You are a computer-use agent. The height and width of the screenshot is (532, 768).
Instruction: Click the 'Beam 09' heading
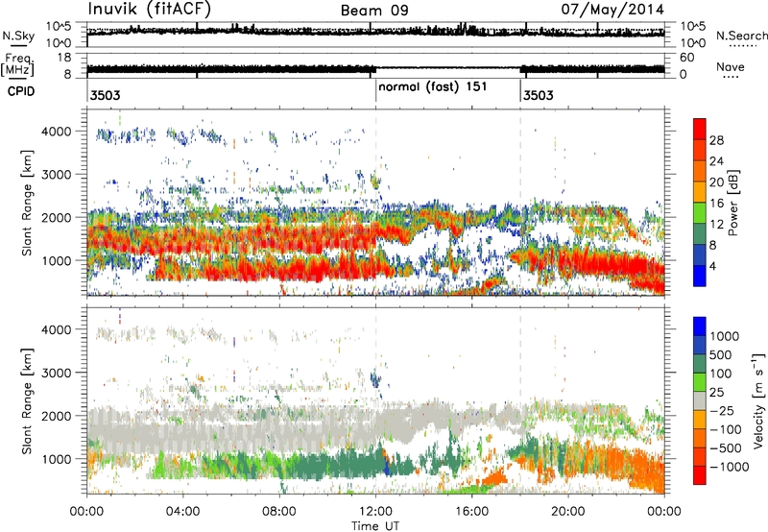374,11
